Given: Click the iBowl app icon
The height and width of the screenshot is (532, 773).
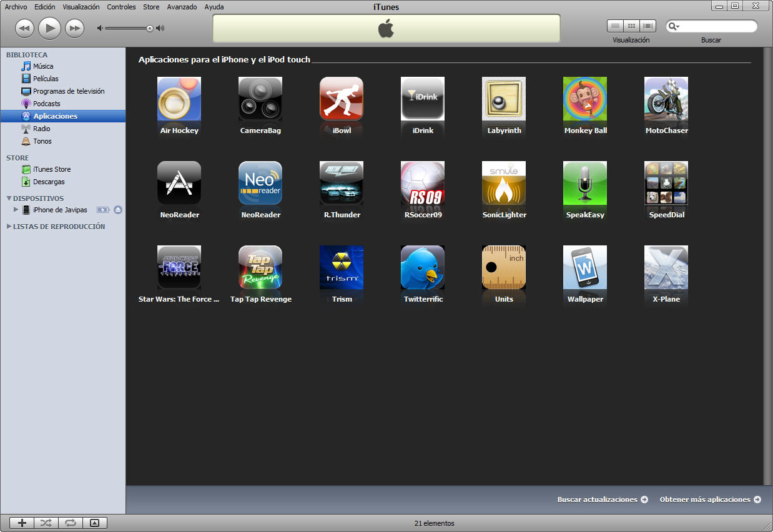Looking at the screenshot, I should pyautogui.click(x=342, y=99).
